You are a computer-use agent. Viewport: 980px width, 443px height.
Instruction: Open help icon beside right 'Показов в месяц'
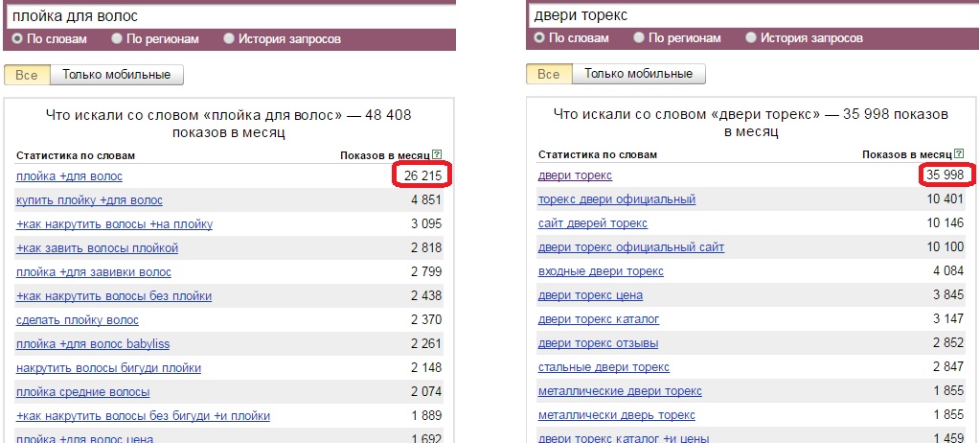coord(959,154)
